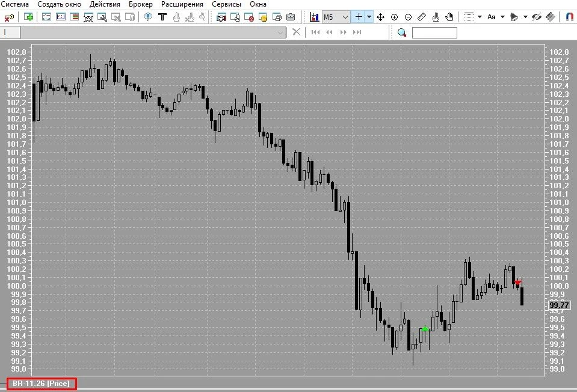Expand the Aa font dropdown arrow

tap(502, 17)
